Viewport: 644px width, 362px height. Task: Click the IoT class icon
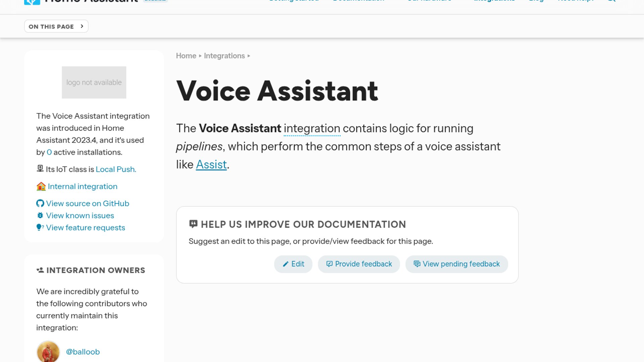coord(40,169)
